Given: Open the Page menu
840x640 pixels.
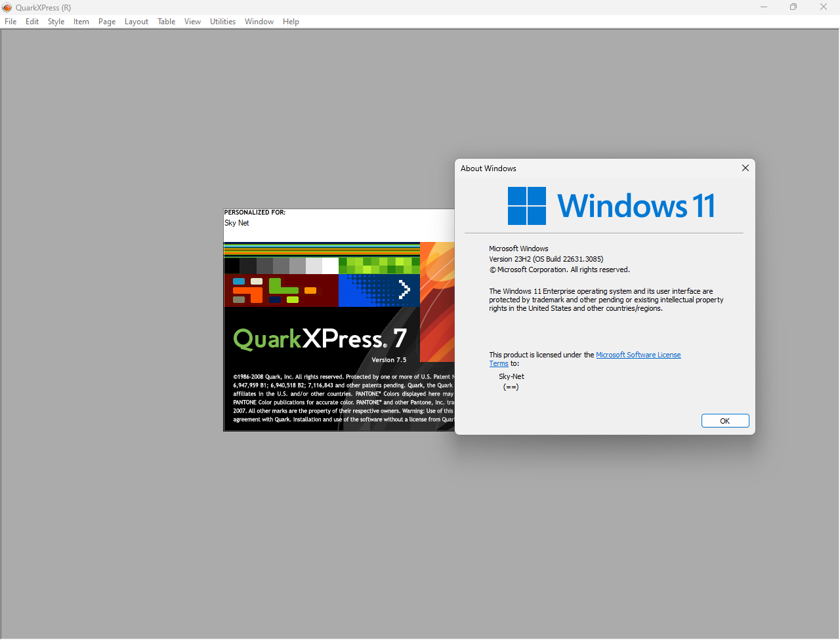Looking at the screenshot, I should (x=107, y=22).
